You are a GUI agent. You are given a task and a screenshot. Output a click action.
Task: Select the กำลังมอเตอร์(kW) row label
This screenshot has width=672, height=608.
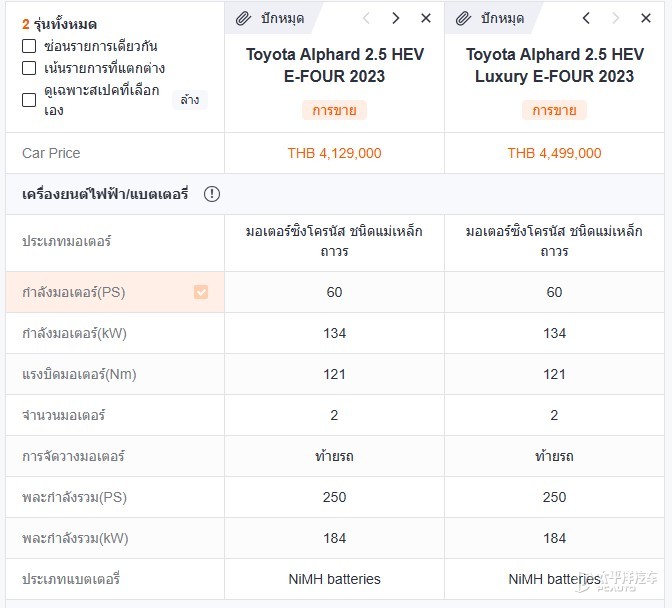pos(74,333)
